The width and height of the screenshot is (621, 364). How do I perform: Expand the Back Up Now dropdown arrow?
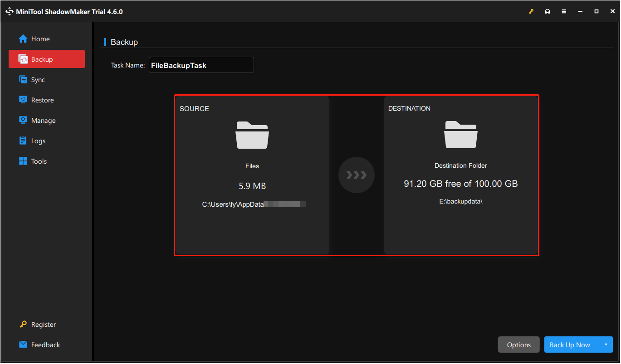click(606, 345)
